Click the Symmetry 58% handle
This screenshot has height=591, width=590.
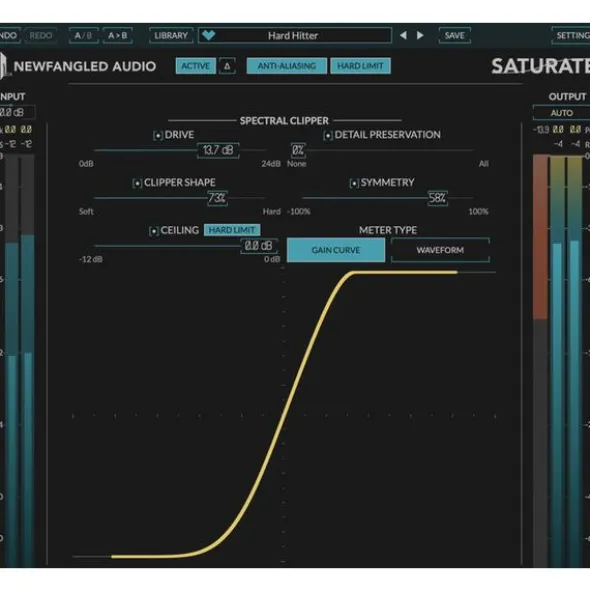click(438, 198)
